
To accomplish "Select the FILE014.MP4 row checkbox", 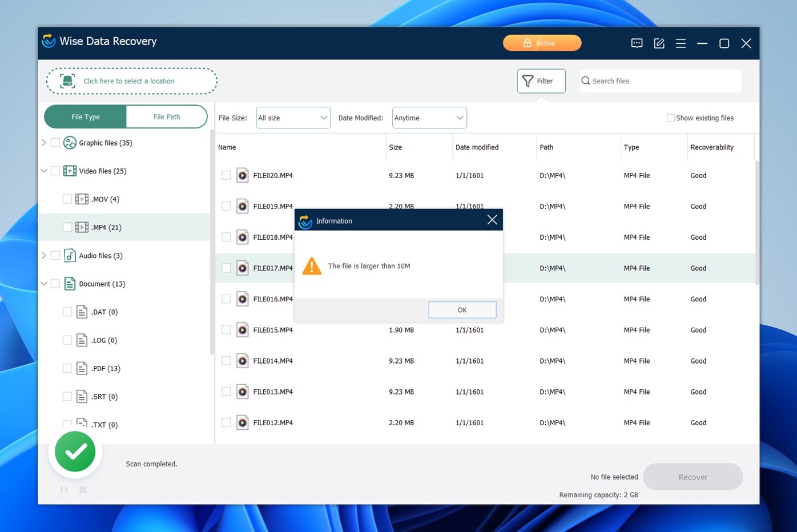I will 226,361.
